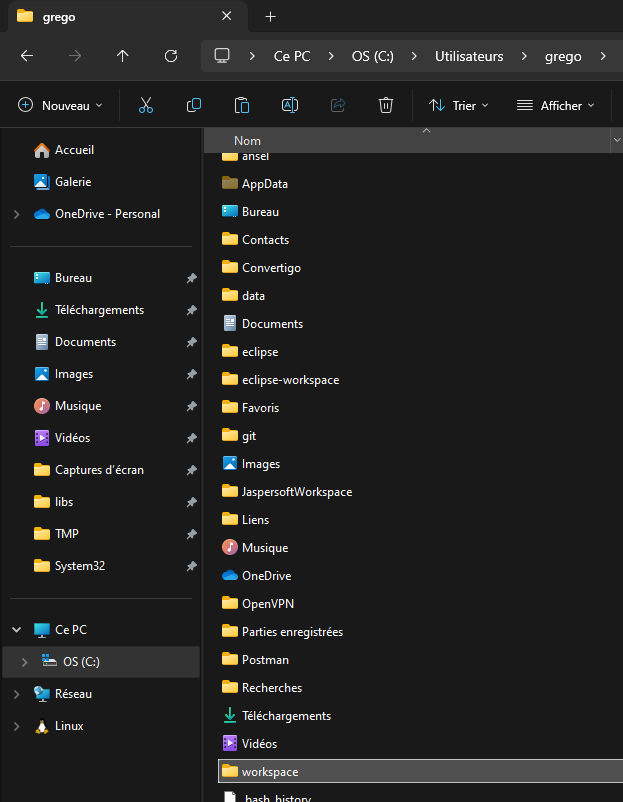The width and height of the screenshot is (623, 802).
Task: Collapse the Ce PC tree node
Action: (16, 630)
